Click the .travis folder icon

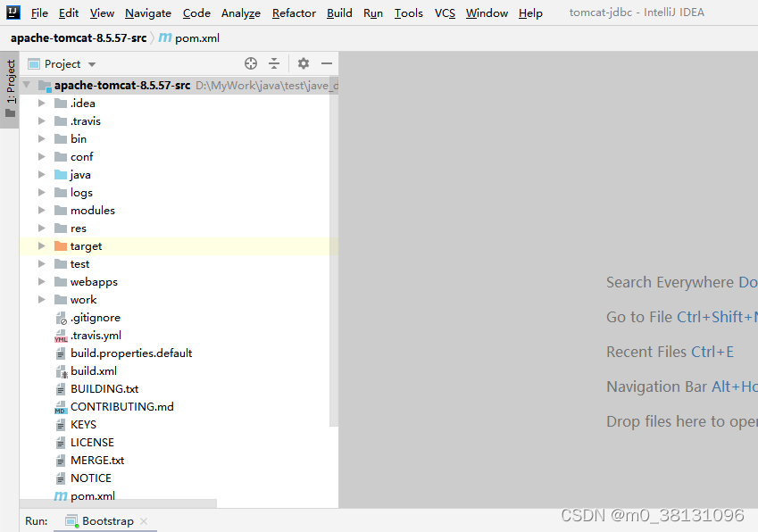tap(61, 121)
